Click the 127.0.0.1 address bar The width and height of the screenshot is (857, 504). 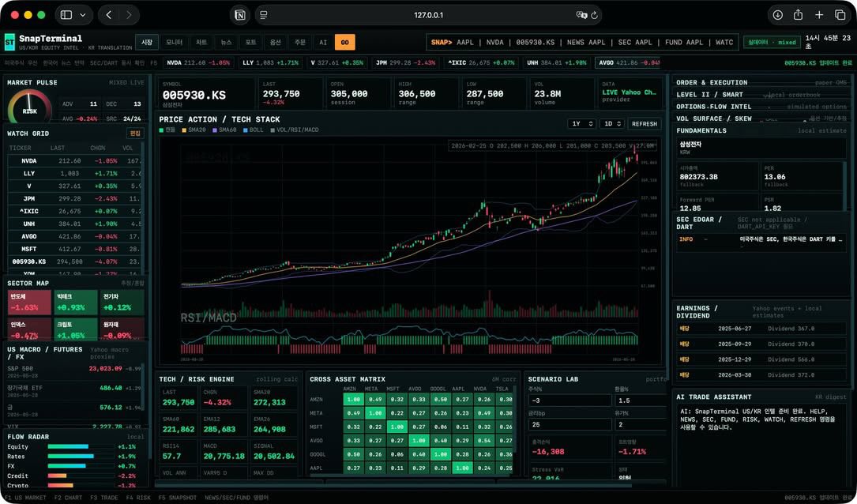coord(428,15)
